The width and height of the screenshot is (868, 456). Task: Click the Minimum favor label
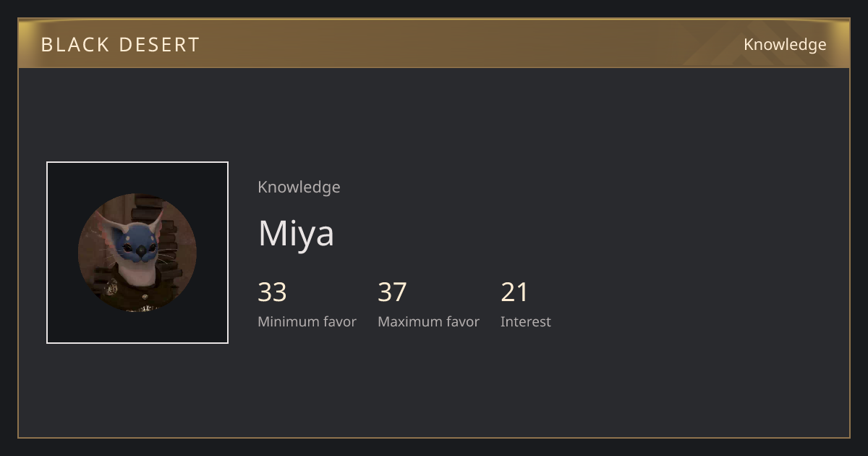(x=307, y=322)
